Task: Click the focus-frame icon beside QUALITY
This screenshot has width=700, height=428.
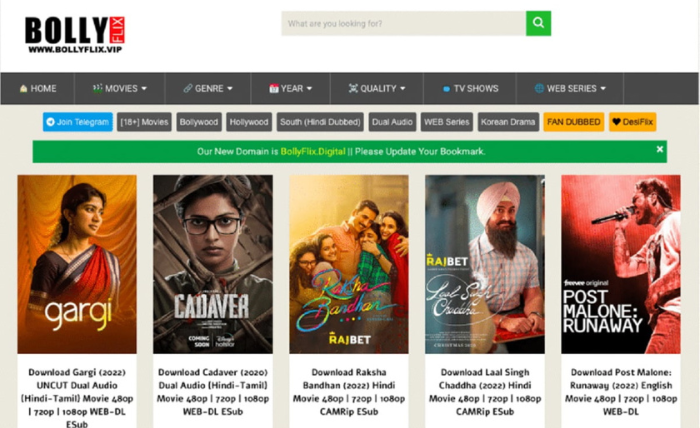Action: point(353,88)
